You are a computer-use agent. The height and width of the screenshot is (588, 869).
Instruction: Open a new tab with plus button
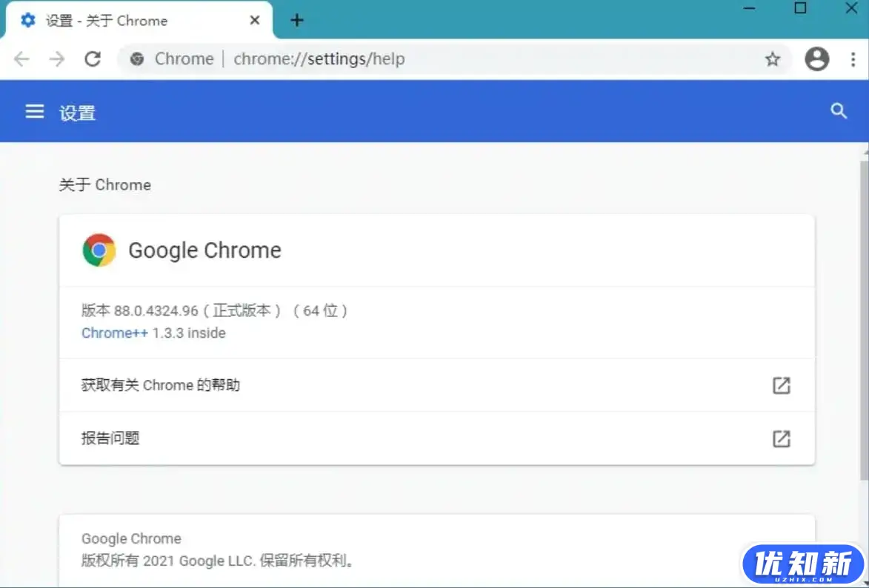[297, 20]
